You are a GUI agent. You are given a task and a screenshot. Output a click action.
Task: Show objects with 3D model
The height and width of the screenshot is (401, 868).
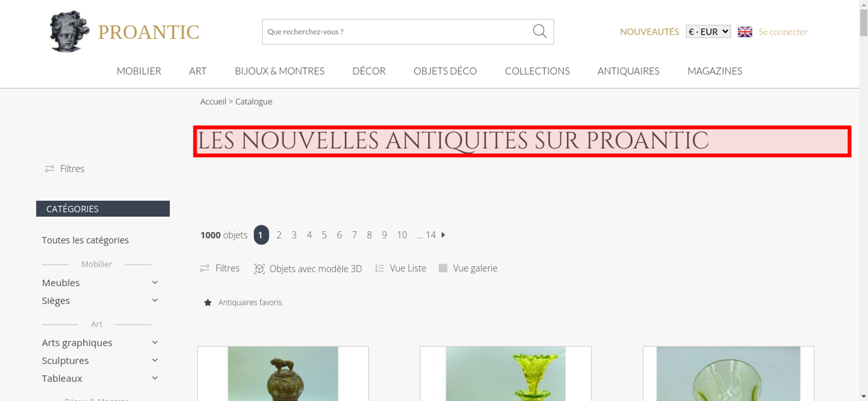click(x=308, y=268)
